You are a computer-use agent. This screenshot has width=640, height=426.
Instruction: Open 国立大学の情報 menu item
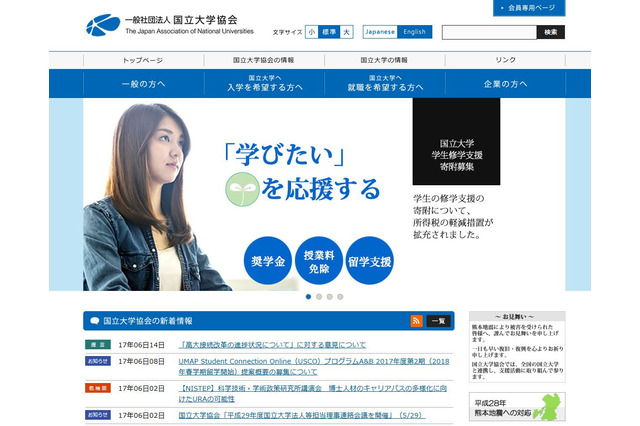click(x=384, y=60)
